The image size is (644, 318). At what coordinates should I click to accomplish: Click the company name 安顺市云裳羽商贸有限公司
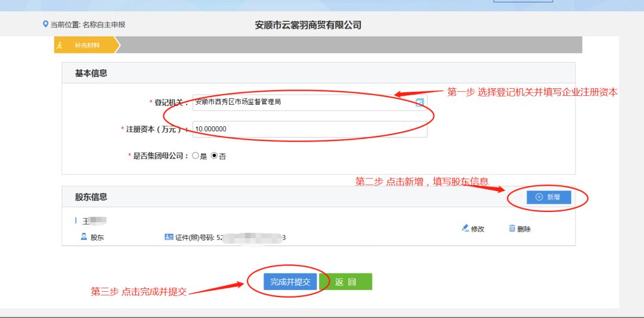coord(308,25)
